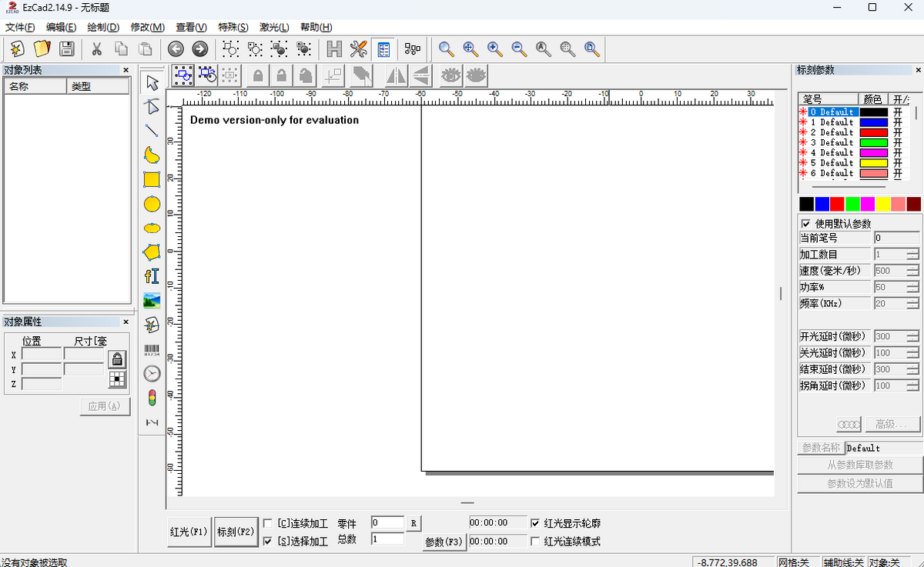The height and width of the screenshot is (567, 924).
Task: Adjust 速度(毫米/秒) stepper arrows
Action: click(x=913, y=271)
